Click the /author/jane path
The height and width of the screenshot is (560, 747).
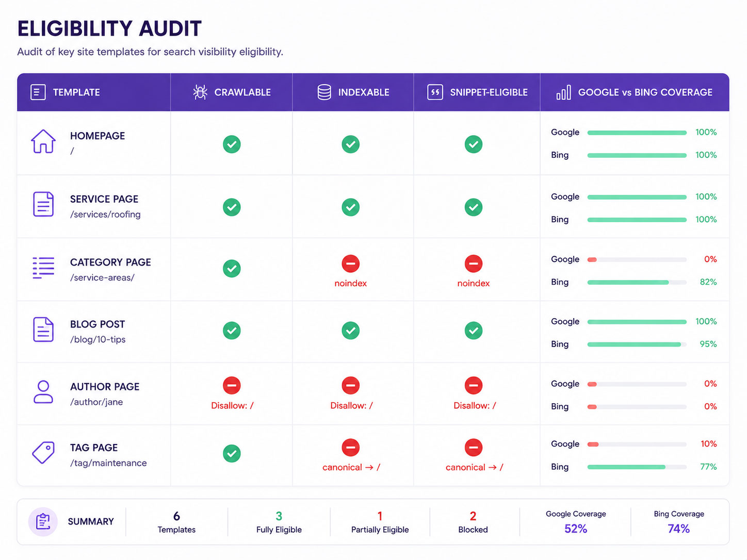pos(96,402)
